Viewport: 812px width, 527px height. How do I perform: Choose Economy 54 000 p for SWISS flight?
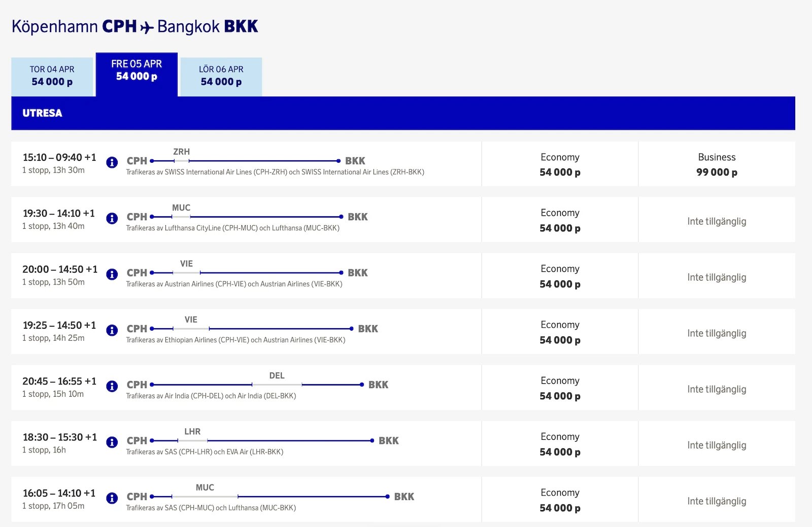point(560,164)
